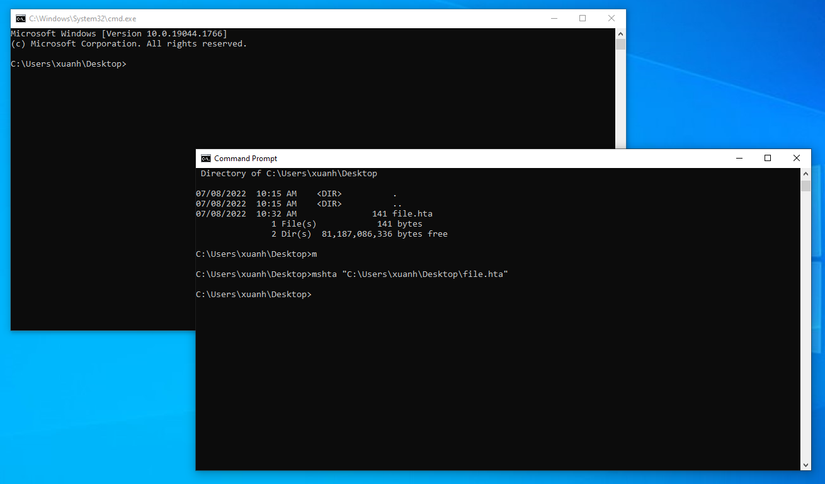Click the prompt line ending with 'm'
The image size is (825, 484).
(x=256, y=254)
